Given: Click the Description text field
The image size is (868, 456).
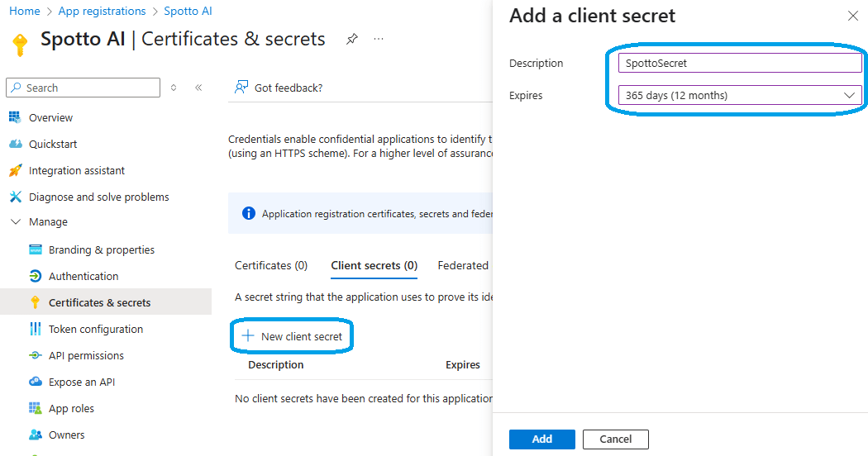Looking at the screenshot, I should point(740,63).
